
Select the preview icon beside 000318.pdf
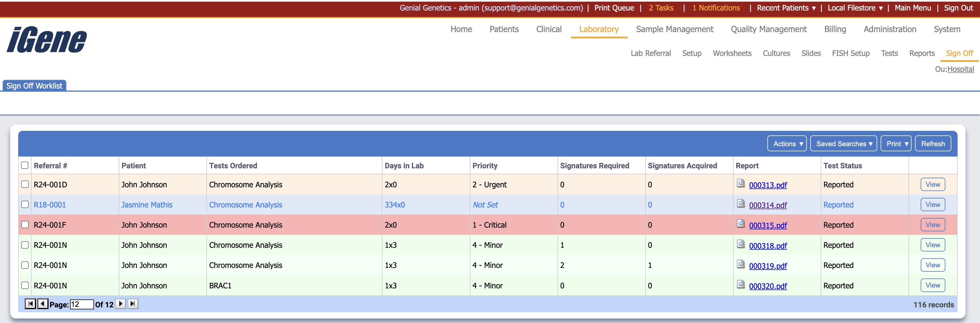tap(741, 245)
